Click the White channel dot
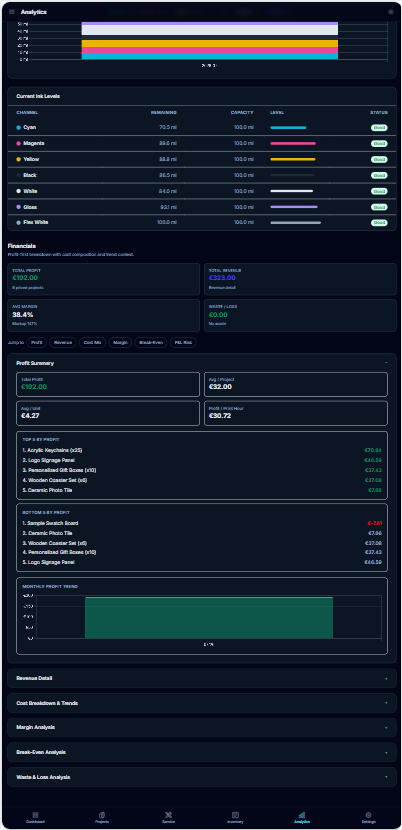This screenshot has width=402, height=830. [19, 191]
